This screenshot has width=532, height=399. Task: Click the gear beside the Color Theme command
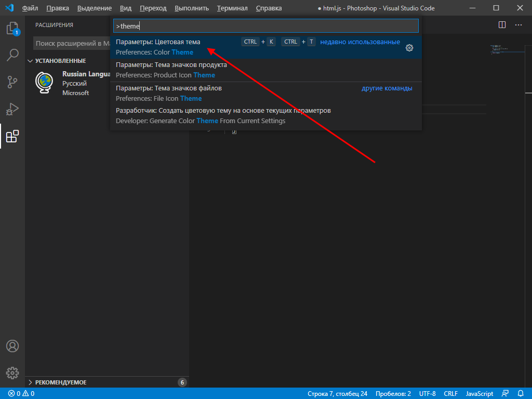point(409,47)
